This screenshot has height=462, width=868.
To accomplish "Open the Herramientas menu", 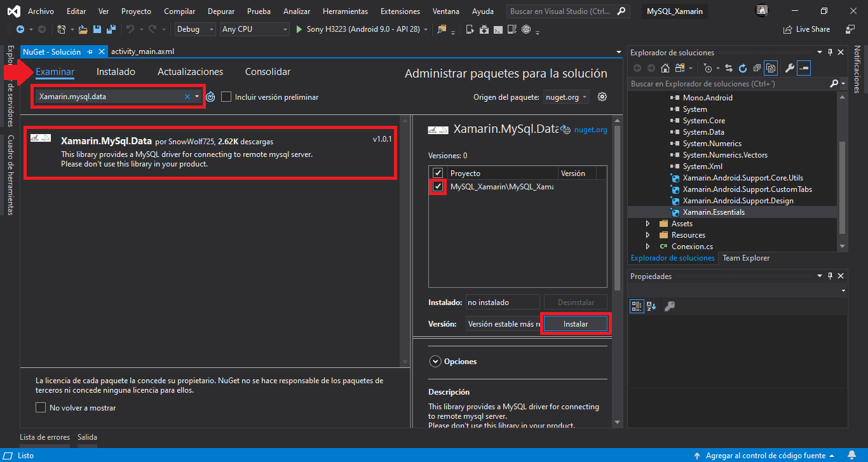I will [x=345, y=11].
